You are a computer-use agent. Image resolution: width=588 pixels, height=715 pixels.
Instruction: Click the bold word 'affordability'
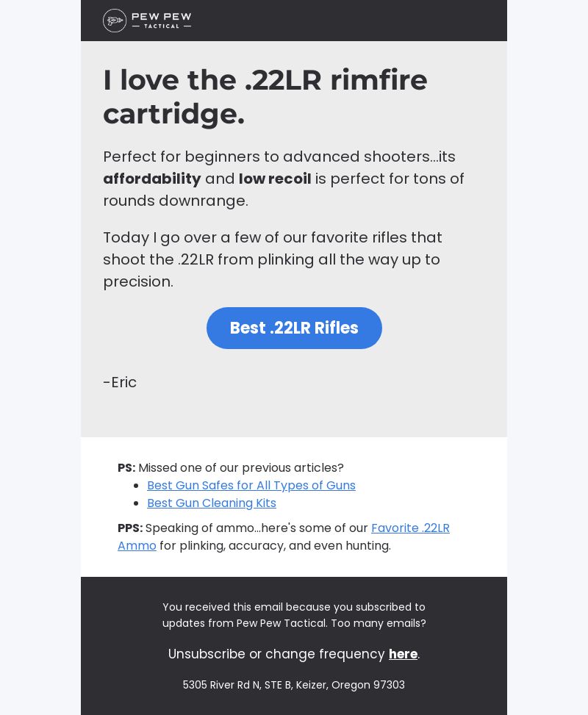152,179
